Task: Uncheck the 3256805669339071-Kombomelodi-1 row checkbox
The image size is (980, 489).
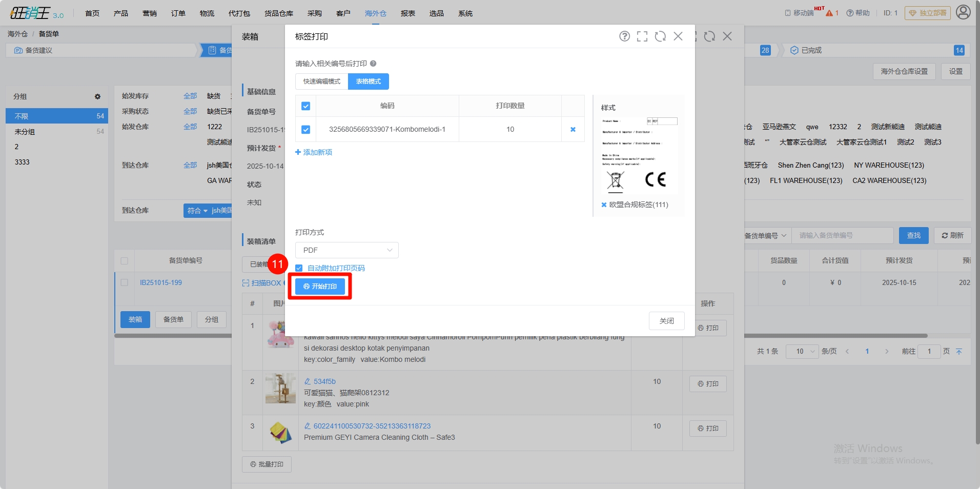Action: tap(305, 130)
